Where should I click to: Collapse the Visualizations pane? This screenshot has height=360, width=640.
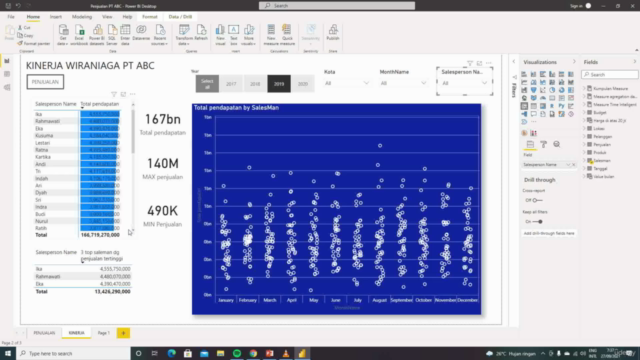(x=574, y=62)
